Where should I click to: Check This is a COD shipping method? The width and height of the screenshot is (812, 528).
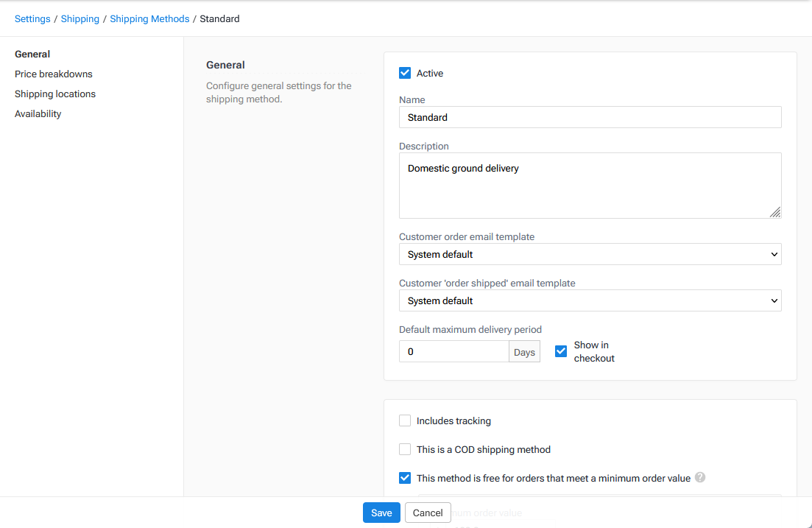point(404,448)
